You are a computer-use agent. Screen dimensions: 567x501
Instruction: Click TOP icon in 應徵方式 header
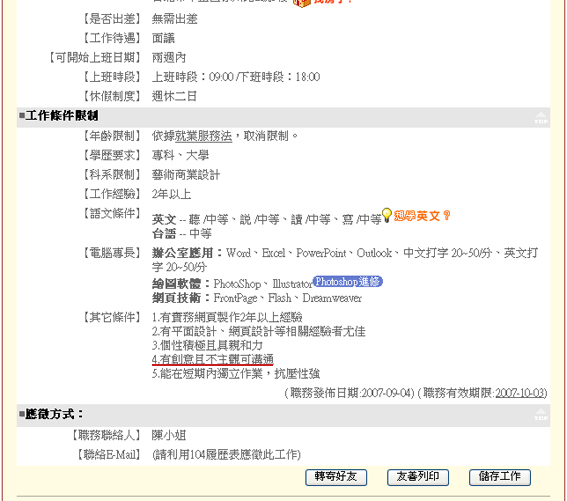coord(541,414)
